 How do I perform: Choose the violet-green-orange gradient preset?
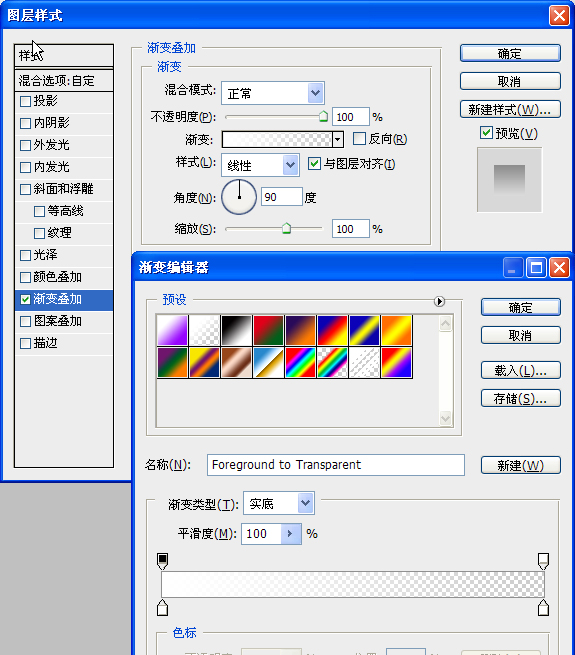[x=172, y=363]
